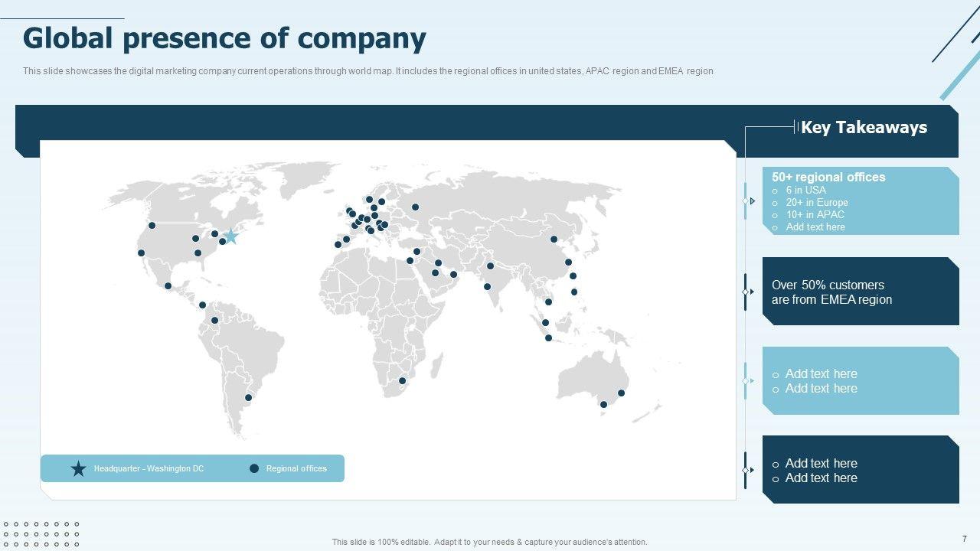Click the '10+ in APAC' bullet
This screenshot has width=980, height=551.
coord(815,214)
